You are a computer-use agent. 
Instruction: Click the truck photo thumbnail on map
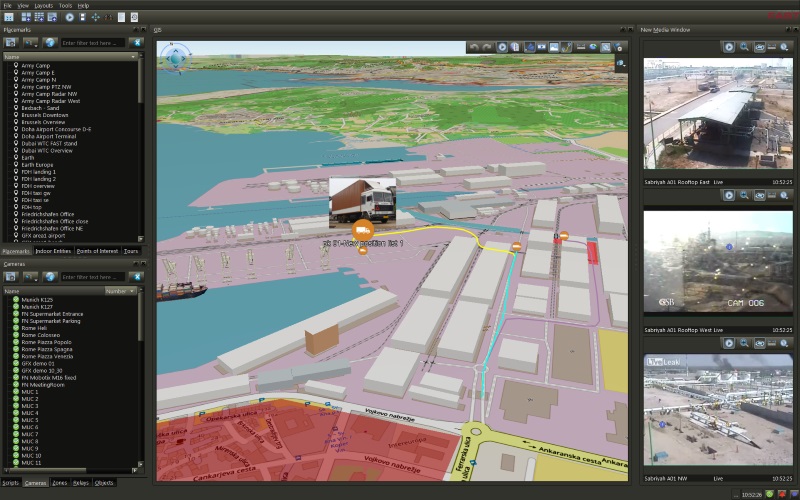[x=362, y=199]
